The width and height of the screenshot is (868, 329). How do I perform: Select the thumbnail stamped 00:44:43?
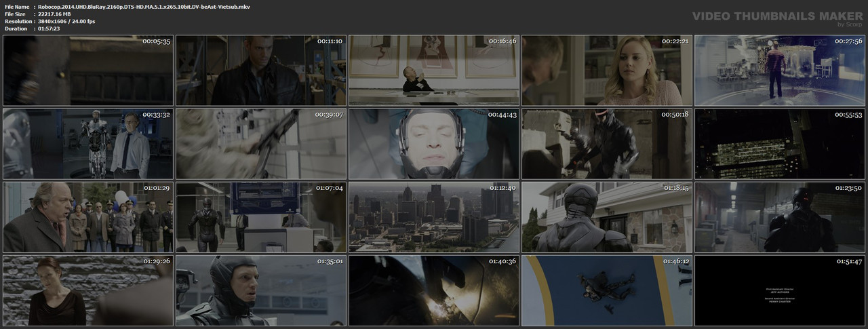pos(434,144)
